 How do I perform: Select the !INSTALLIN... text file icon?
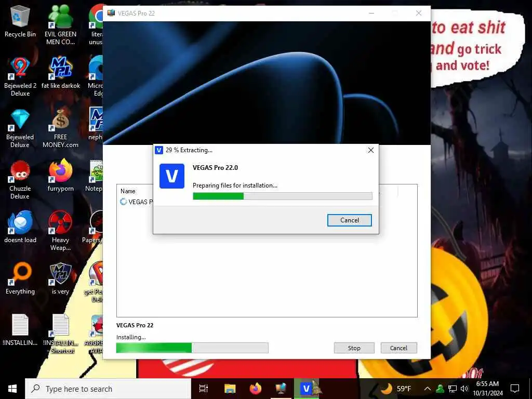coord(20,330)
